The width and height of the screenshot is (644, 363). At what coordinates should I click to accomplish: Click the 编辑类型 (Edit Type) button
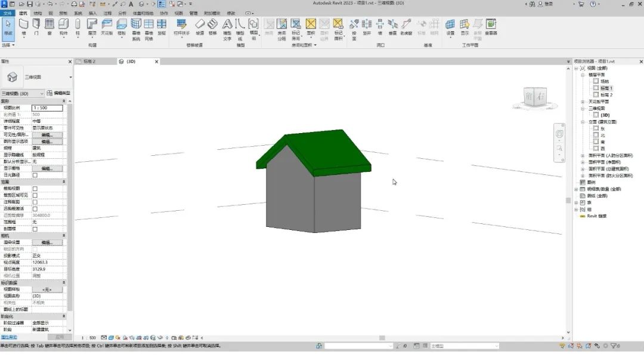[58, 93]
